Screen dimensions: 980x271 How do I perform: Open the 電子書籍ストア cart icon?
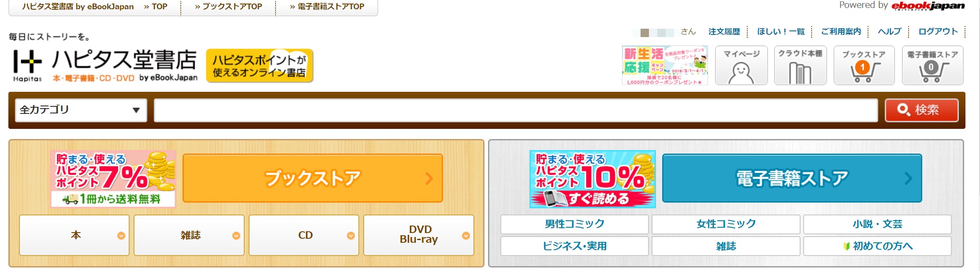[x=932, y=65]
